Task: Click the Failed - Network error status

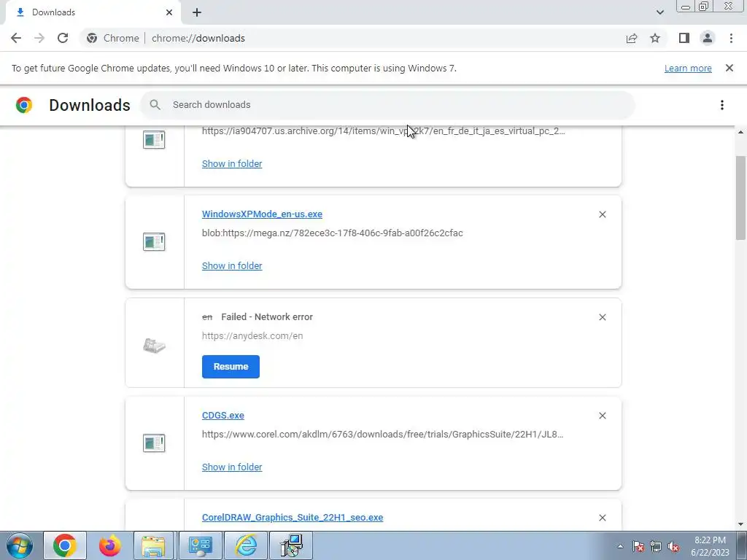Action: click(x=267, y=317)
